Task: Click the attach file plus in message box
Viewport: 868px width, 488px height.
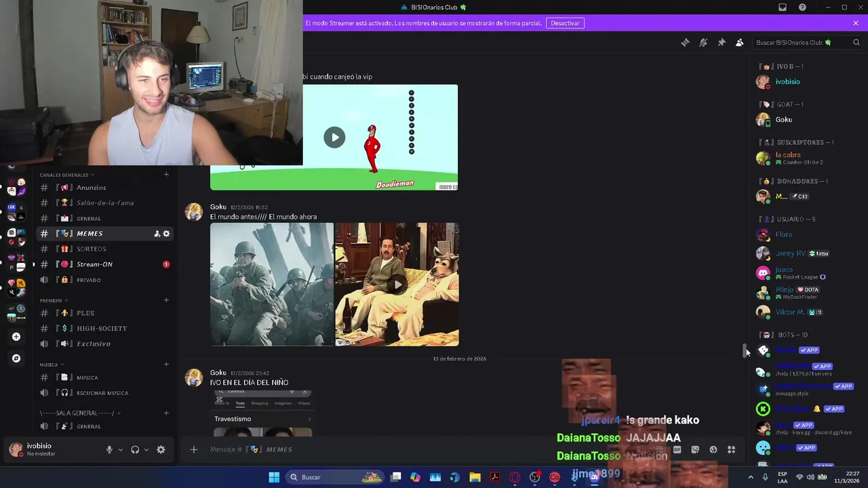Action: click(194, 449)
